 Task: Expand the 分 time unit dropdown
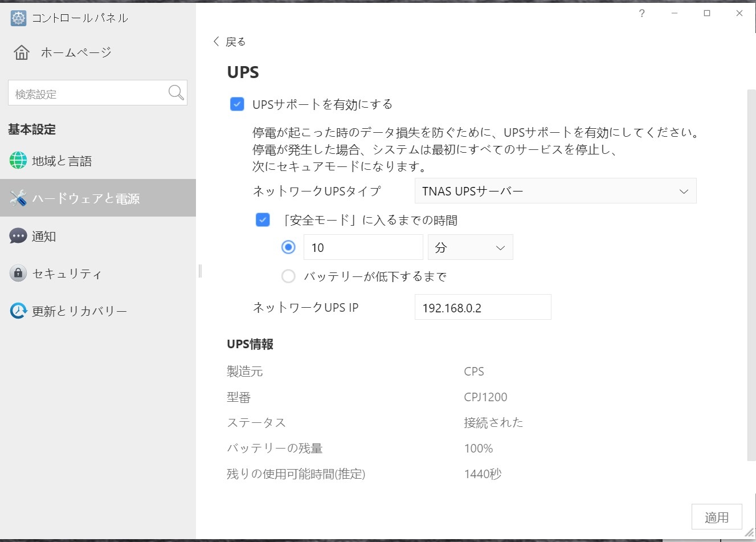point(470,247)
